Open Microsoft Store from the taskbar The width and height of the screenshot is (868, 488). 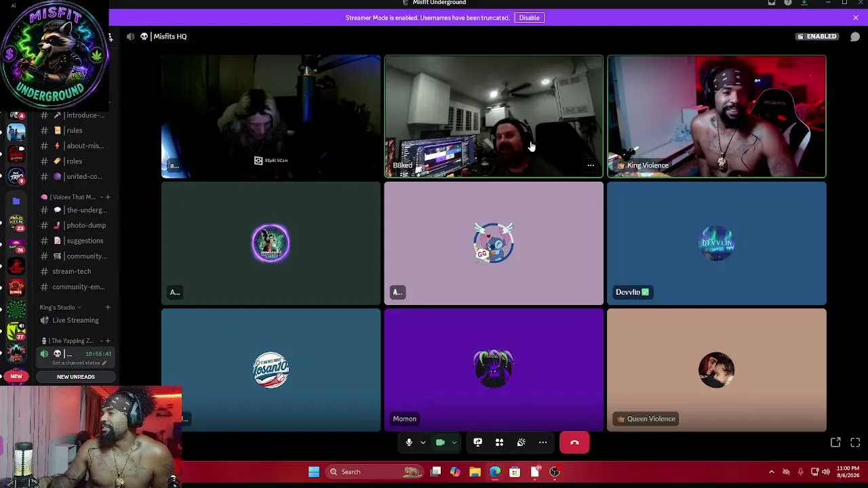515,472
